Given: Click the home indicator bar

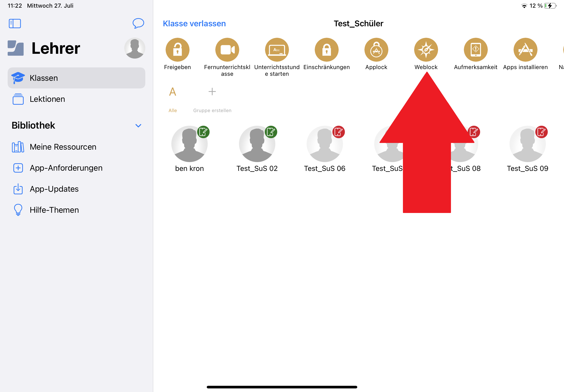Looking at the screenshot, I should (x=282, y=387).
